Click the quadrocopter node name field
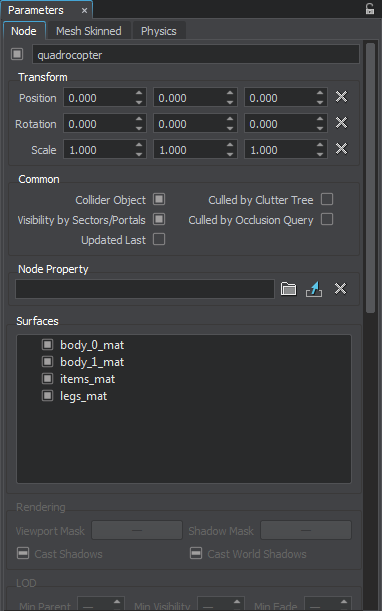 (196, 55)
